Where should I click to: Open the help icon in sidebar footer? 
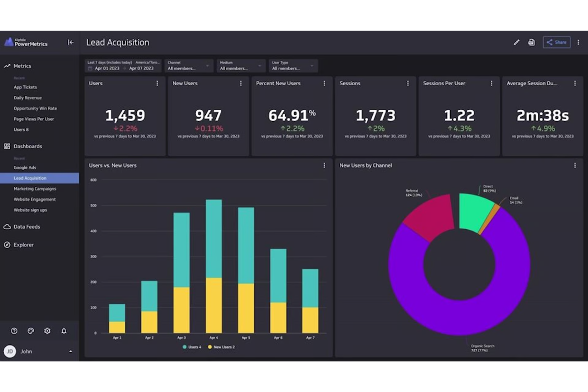click(x=14, y=331)
